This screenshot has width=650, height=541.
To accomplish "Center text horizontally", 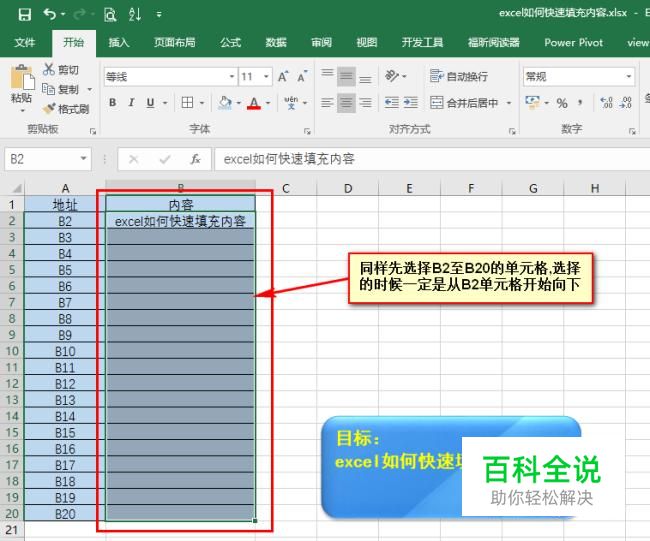I will click(x=346, y=102).
